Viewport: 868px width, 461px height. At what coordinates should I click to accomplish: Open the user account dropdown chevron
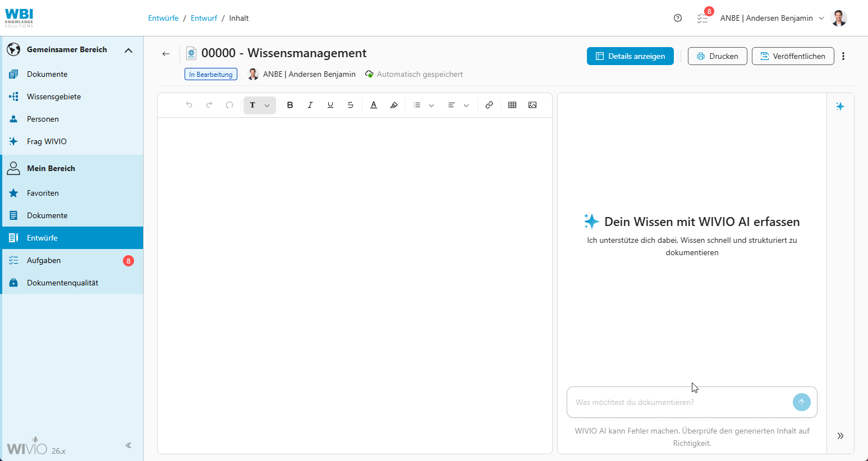coord(821,19)
